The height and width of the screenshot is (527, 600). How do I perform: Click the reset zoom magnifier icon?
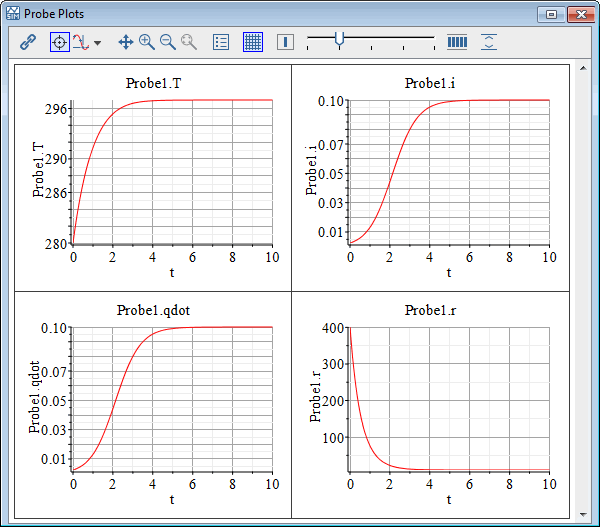pos(189,42)
